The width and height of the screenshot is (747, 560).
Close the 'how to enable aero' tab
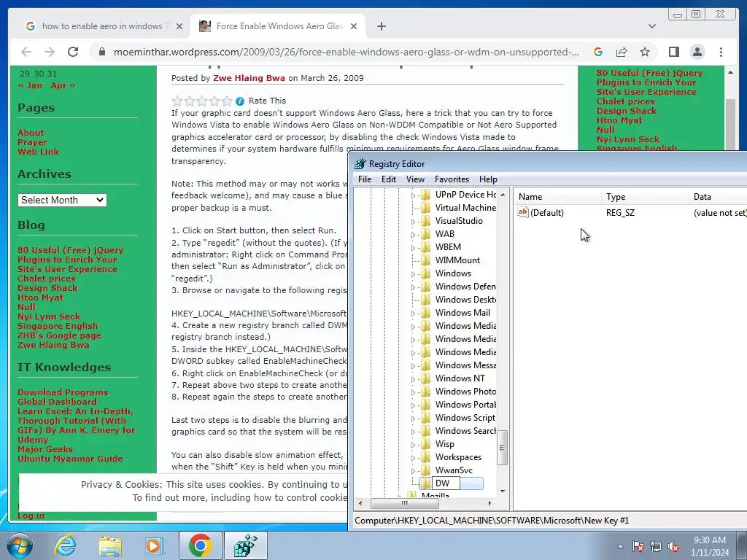coord(179,26)
